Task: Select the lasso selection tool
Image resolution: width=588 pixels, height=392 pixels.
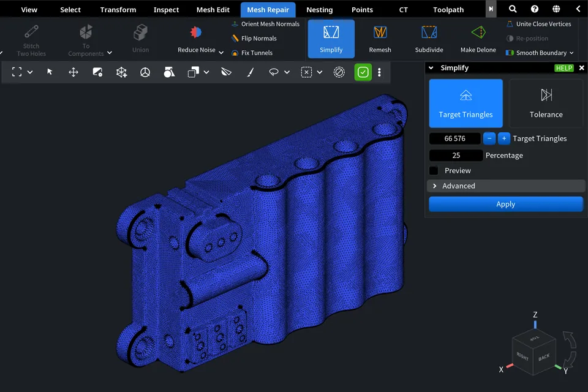Action: [274, 72]
